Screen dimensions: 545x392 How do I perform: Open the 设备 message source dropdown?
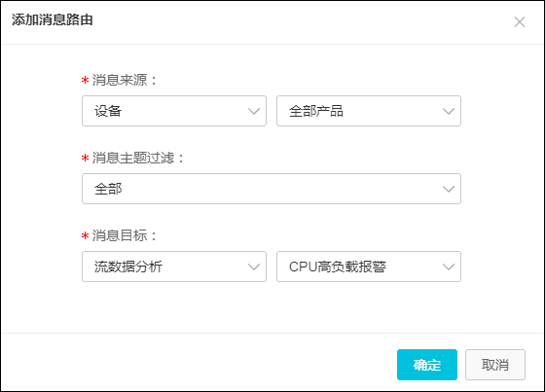tap(174, 111)
